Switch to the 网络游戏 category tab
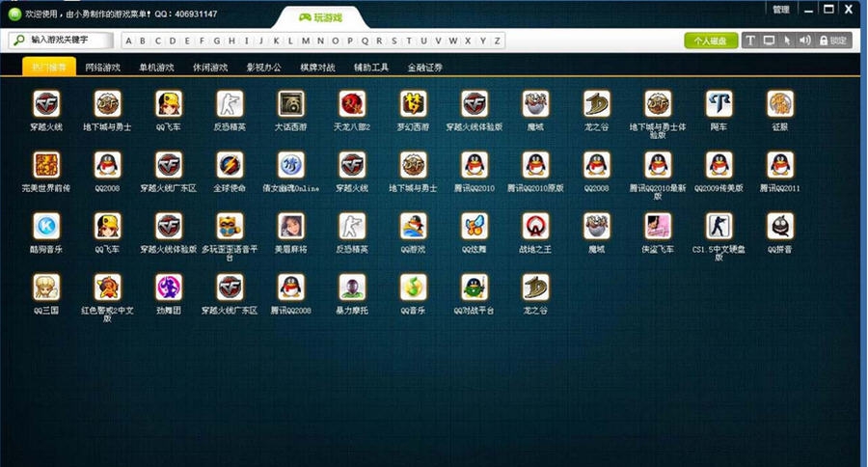 pyautogui.click(x=102, y=68)
